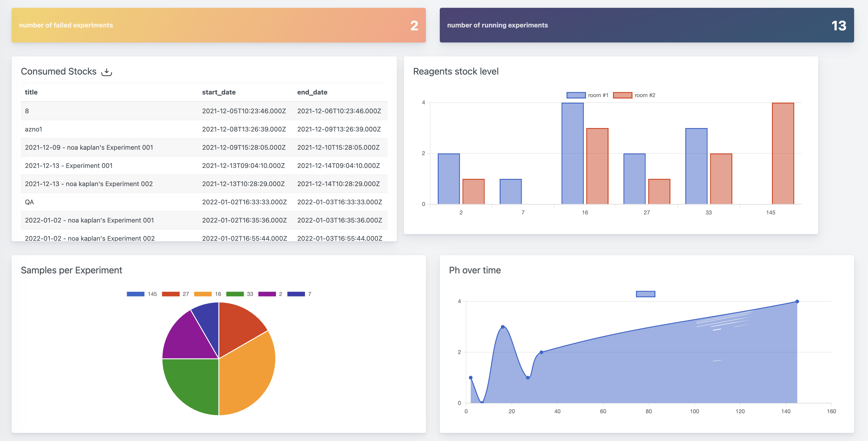The height and width of the screenshot is (441, 868).
Task: Sort by the start_date header
Action: coord(219,92)
